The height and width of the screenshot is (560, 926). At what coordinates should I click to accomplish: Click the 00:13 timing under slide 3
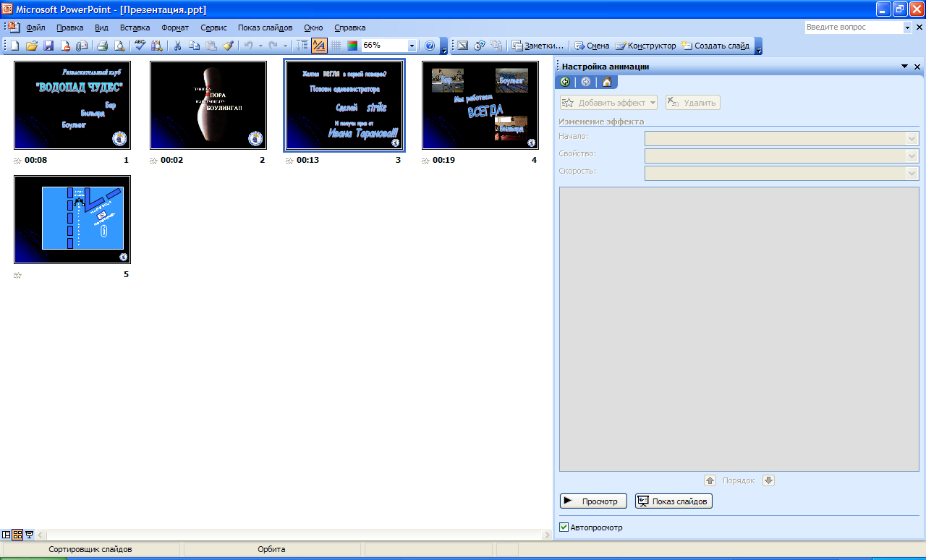[x=307, y=161]
